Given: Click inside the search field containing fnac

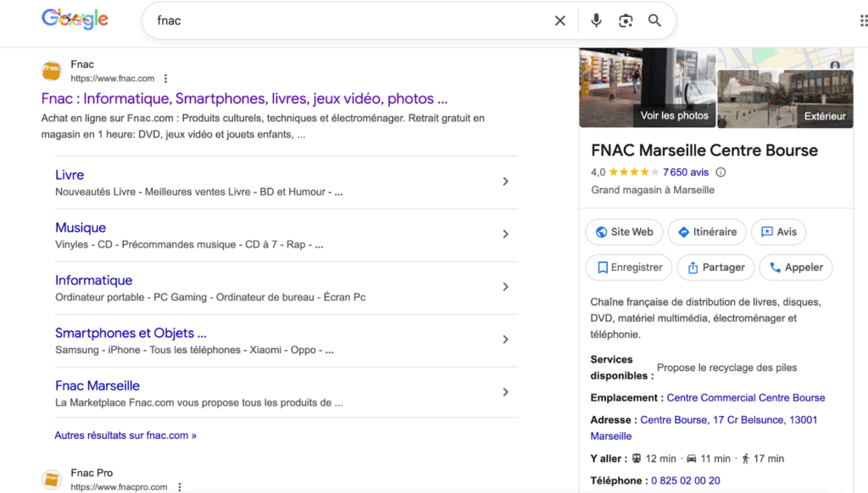Looking at the screenshot, I should coord(339,21).
